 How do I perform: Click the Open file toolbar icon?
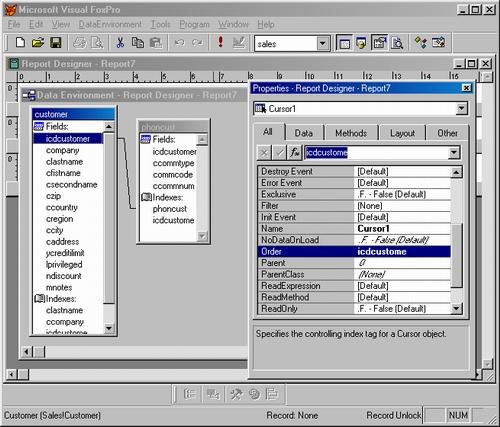pos(38,43)
